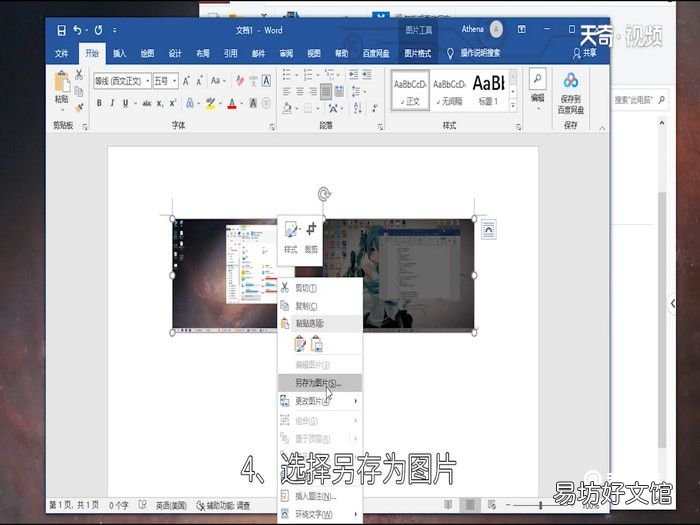Decrease font size with the shrink font icon
700x525 pixels.
(x=199, y=81)
